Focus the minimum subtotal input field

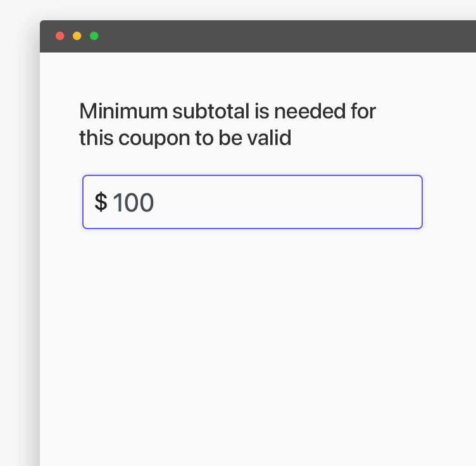pyautogui.click(x=252, y=202)
